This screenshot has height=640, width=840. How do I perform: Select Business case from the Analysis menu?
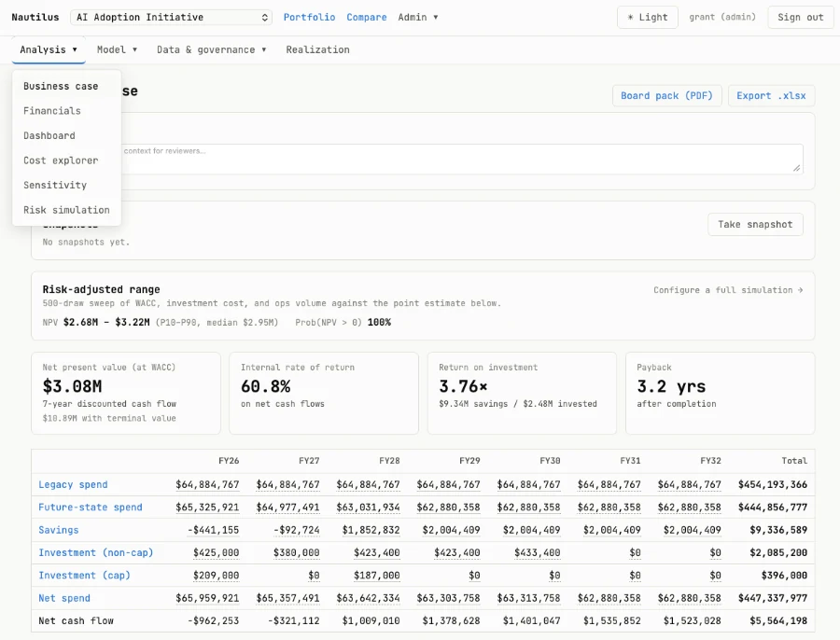[x=66, y=86]
